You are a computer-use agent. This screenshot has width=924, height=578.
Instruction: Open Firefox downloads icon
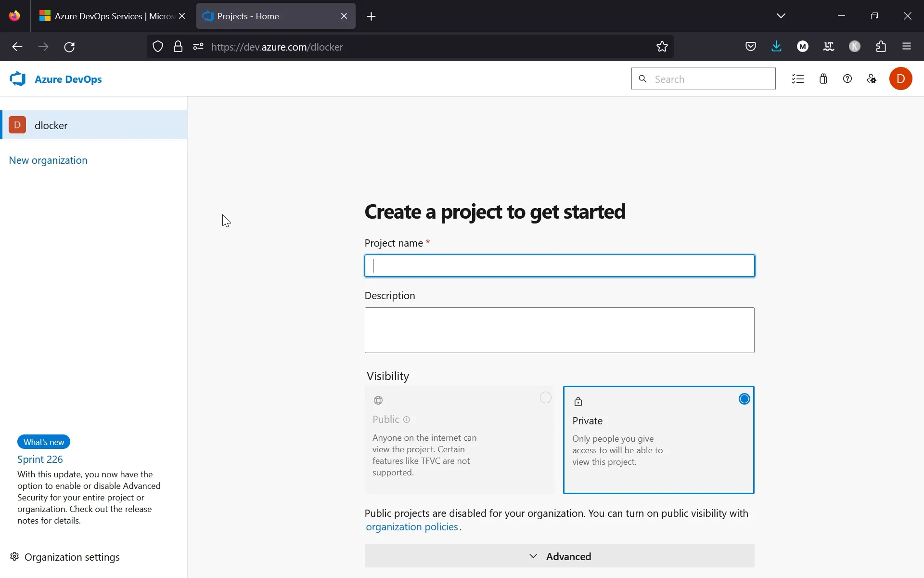click(x=776, y=46)
